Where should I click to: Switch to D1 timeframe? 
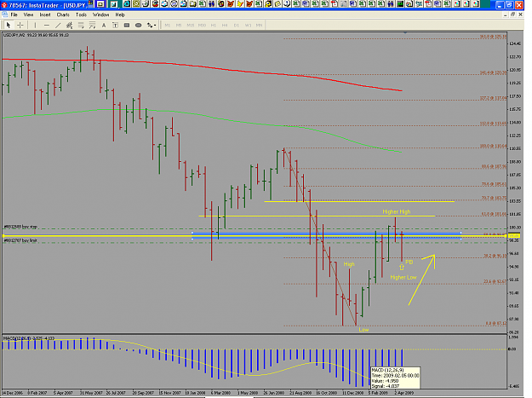237,25
